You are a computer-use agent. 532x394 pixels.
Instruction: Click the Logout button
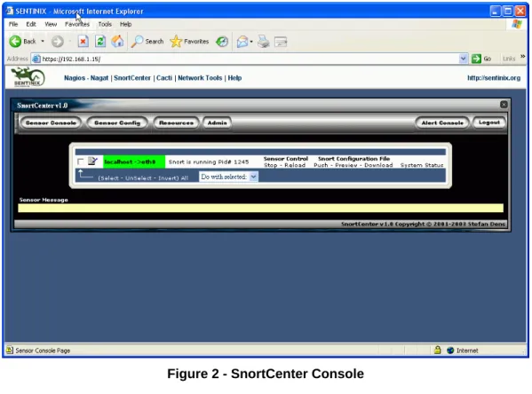pos(488,122)
